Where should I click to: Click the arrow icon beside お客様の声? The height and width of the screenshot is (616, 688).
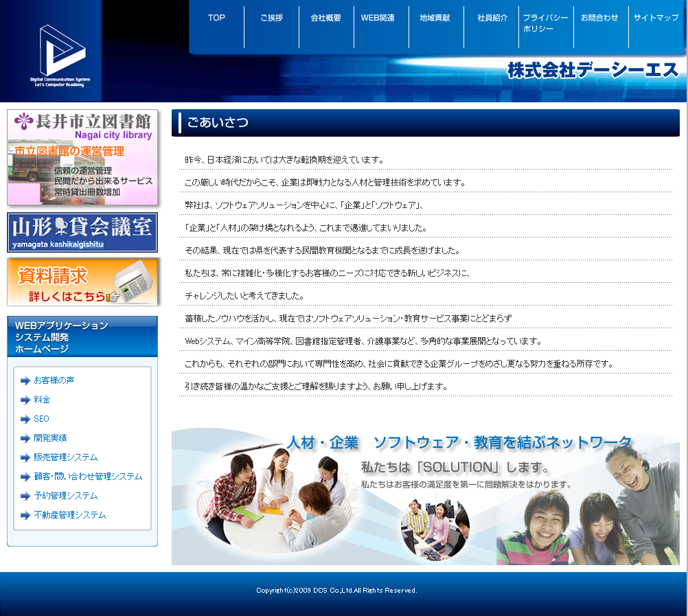25,380
